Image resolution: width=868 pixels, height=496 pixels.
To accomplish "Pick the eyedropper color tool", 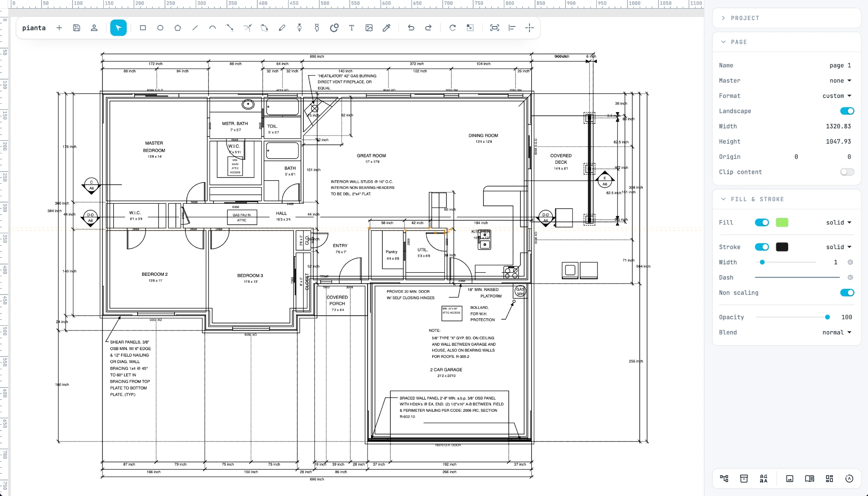I will coord(386,28).
